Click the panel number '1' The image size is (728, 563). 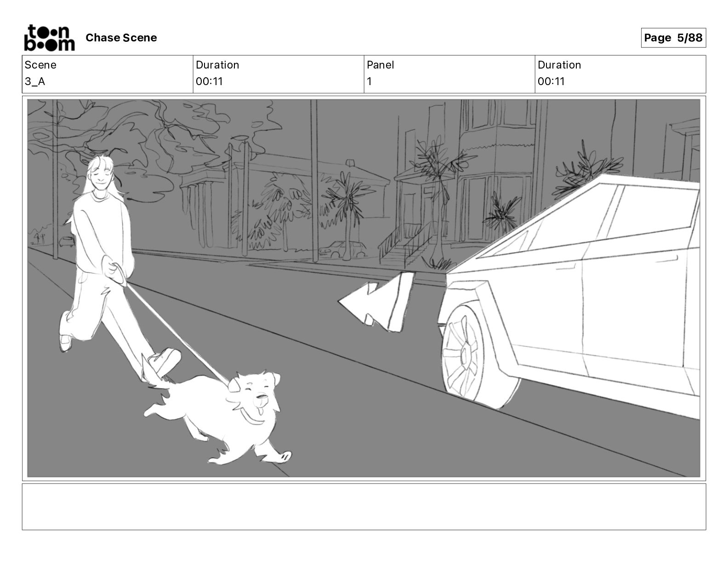coord(369,81)
